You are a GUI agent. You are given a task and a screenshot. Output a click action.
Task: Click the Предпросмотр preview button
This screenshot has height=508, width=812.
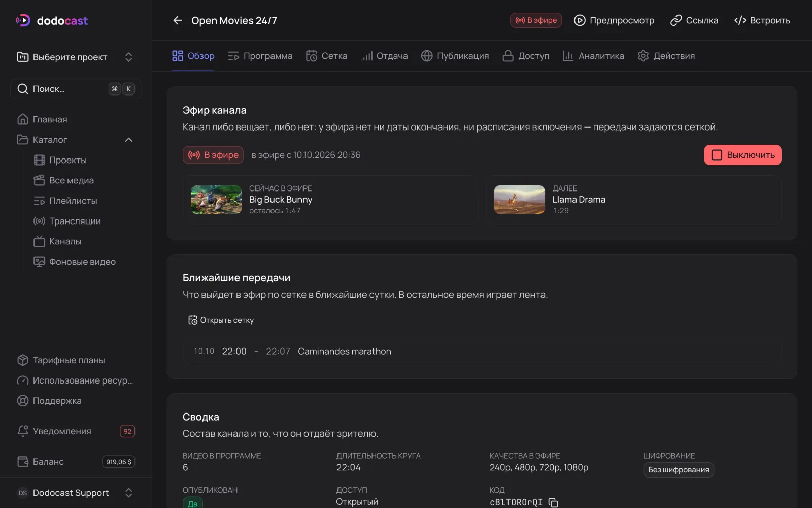(614, 20)
